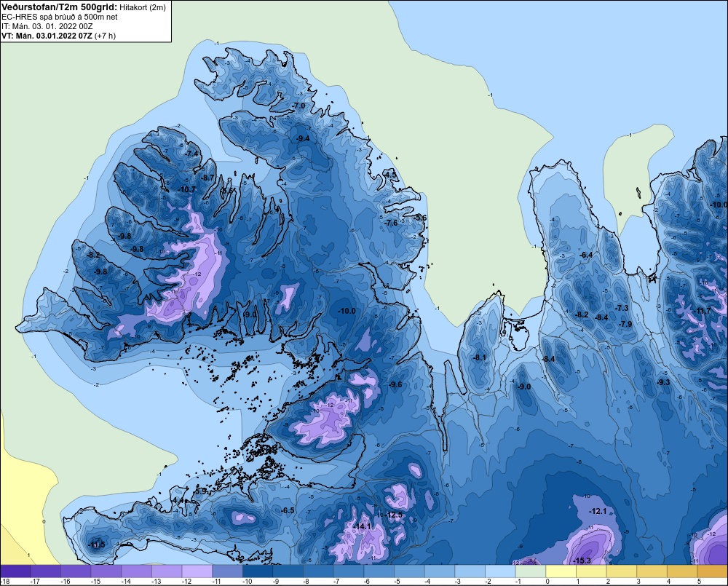Click the -11.5 temperature label
This screenshot has height=586, width=728.
coord(97,545)
